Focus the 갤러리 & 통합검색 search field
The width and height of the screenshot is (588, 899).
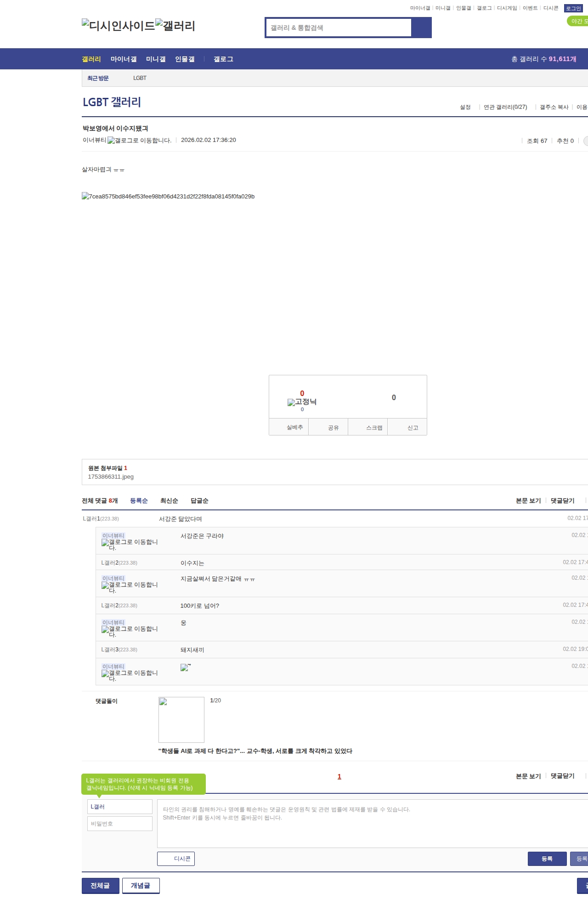[x=339, y=28]
